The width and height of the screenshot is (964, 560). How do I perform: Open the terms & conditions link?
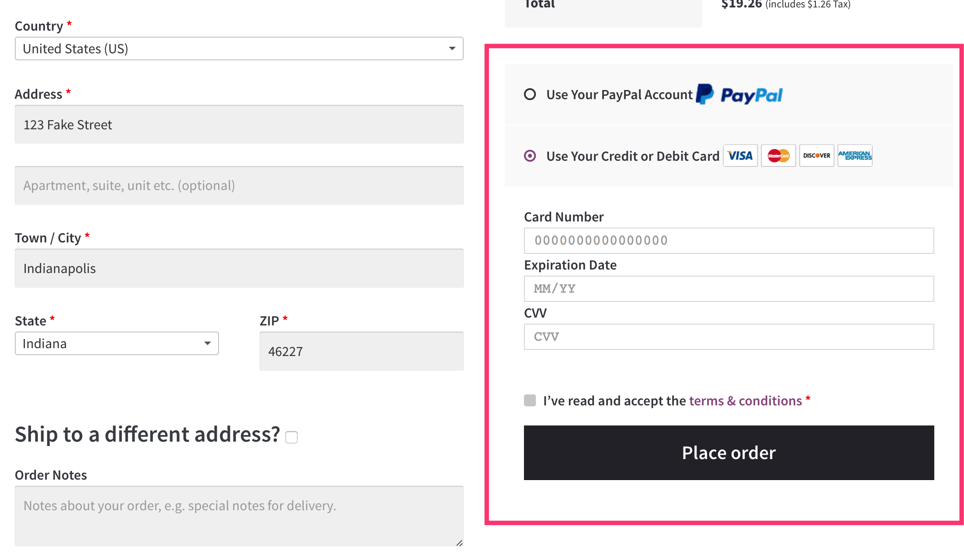(x=746, y=401)
